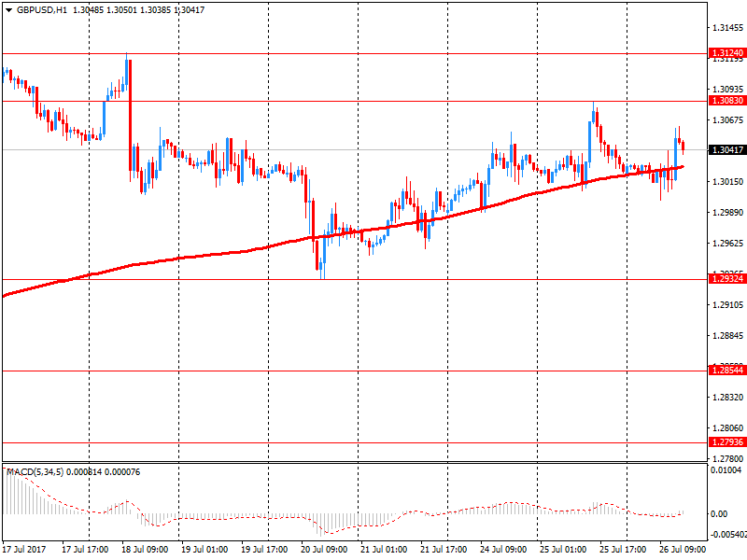Select the 1.30675 price axis value

coord(727,120)
